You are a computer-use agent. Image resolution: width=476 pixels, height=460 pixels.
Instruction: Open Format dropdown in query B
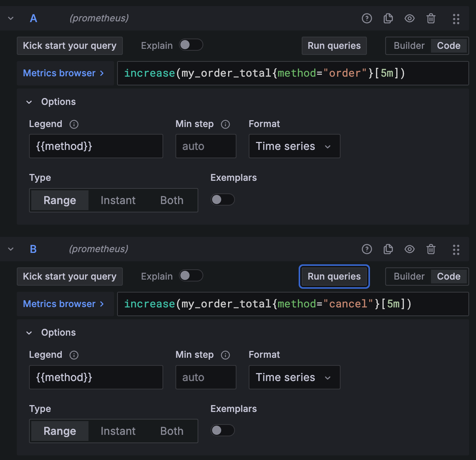[x=294, y=377]
